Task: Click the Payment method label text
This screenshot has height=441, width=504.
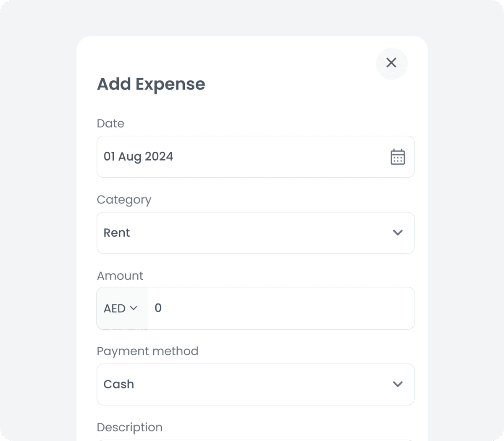Action: click(x=147, y=351)
